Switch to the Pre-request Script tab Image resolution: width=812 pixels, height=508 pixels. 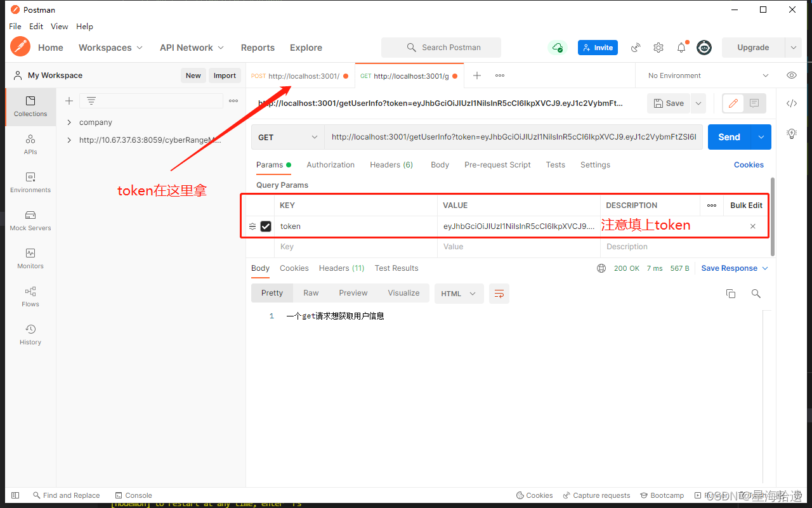497,165
